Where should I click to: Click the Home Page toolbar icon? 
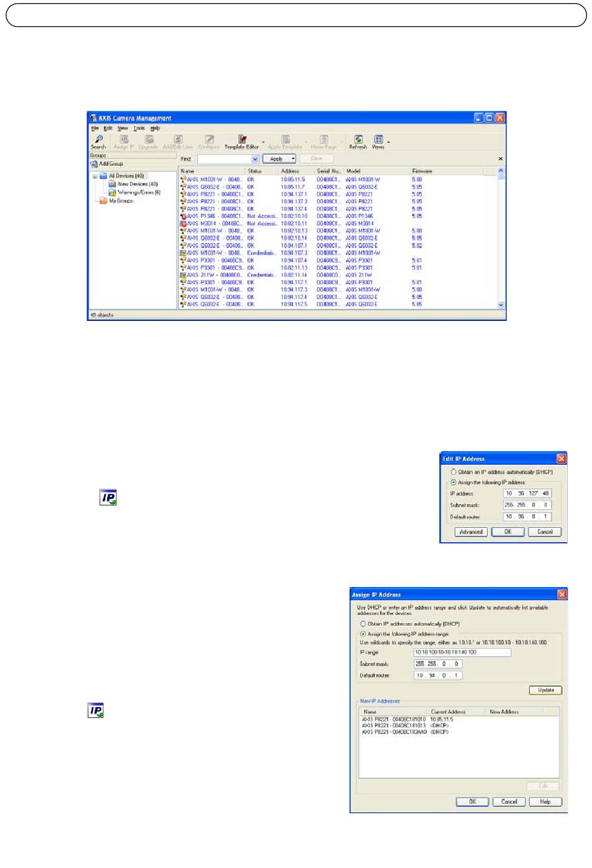pyautogui.click(x=323, y=140)
